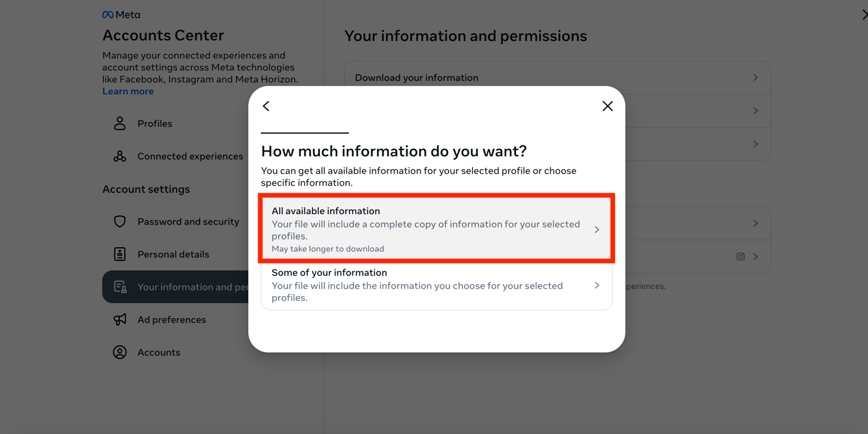Click the Profiles person icon
The width and height of the screenshot is (868, 434).
[120, 123]
